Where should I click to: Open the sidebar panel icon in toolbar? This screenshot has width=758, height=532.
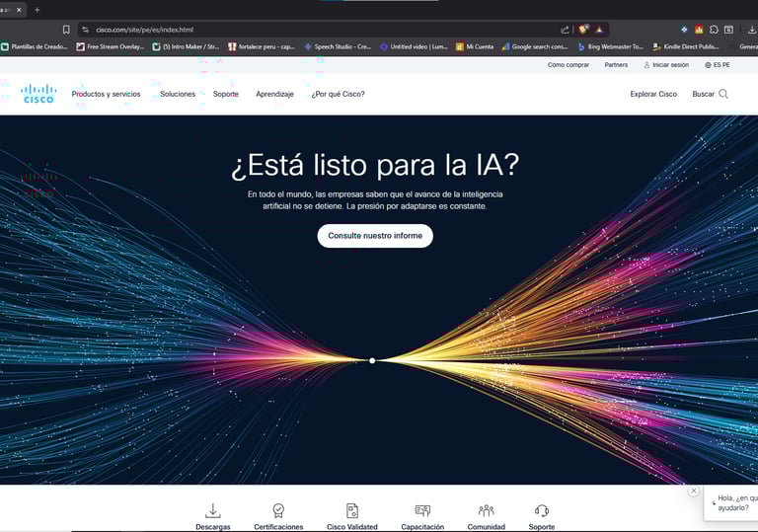(x=729, y=30)
